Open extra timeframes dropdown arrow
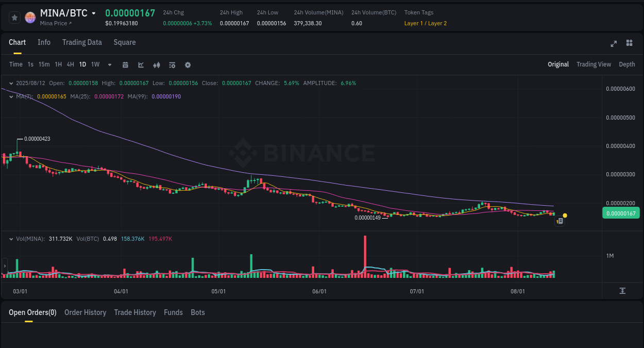 pos(109,64)
